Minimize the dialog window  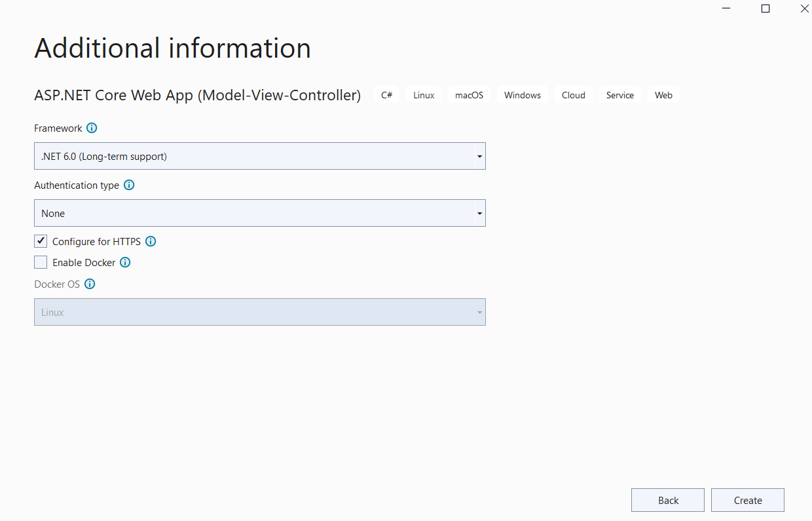pyautogui.click(x=726, y=9)
